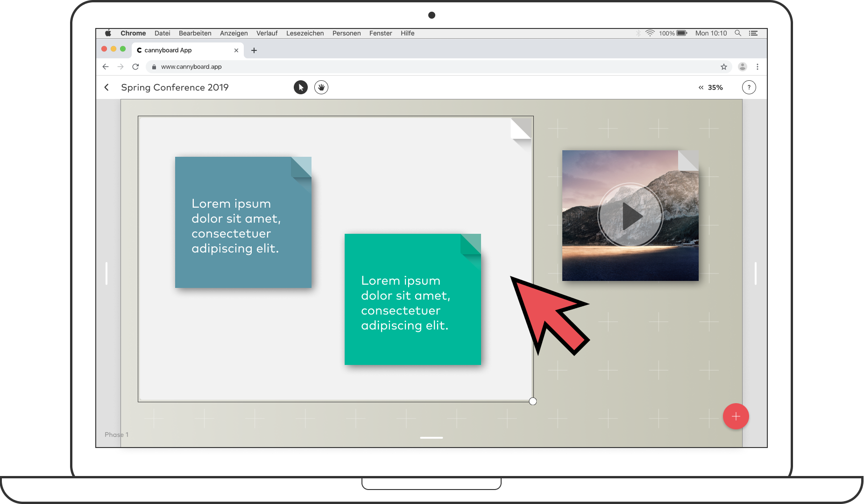Viewport: 864px width, 504px height.
Task: Select the blue Lorem ipsum sticky note
Action: point(243,222)
